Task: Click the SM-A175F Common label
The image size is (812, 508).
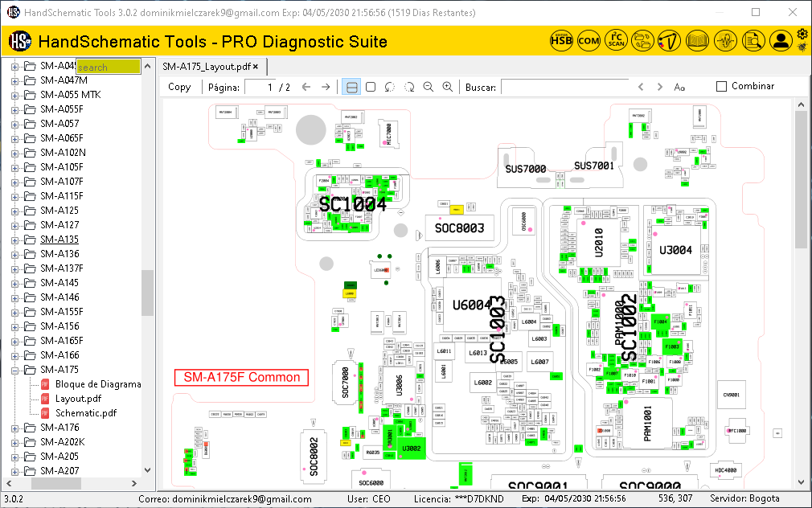Action: pyautogui.click(x=242, y=377)
